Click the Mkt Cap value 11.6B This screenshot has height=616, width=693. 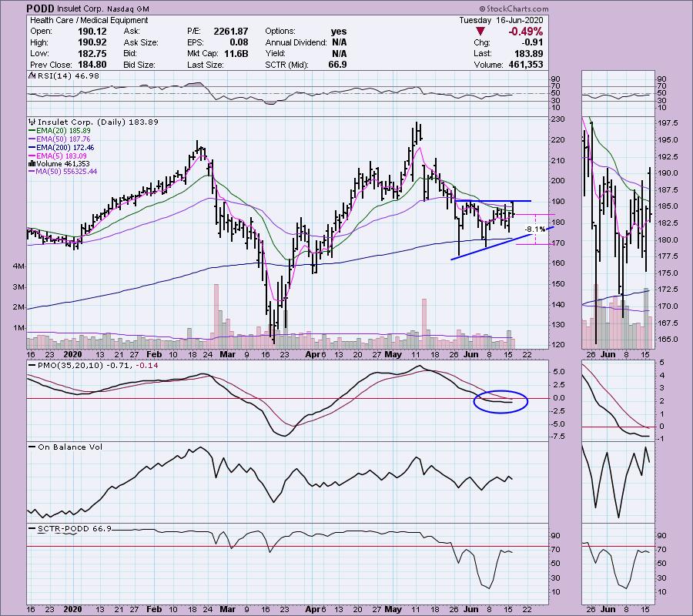coord(236,53)
